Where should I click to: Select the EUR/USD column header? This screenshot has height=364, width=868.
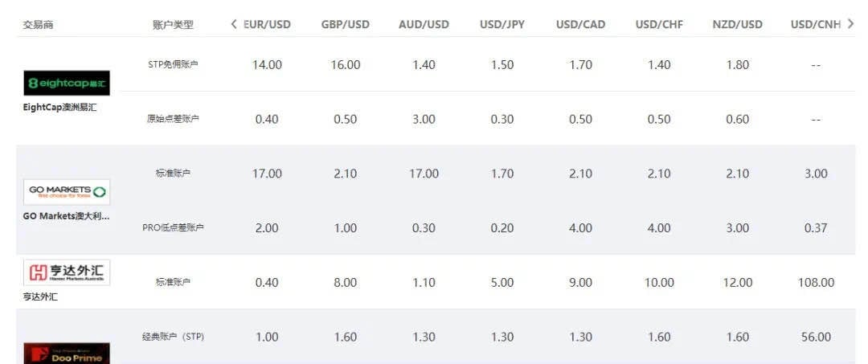tap(267, 24)
